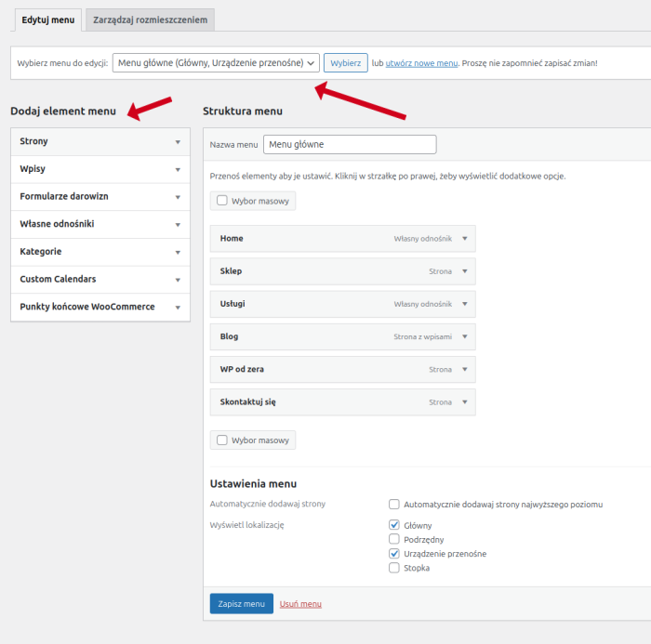Click the Nazwa menu text field
Viewport: 651px width, 644px height.
[350, 145]
